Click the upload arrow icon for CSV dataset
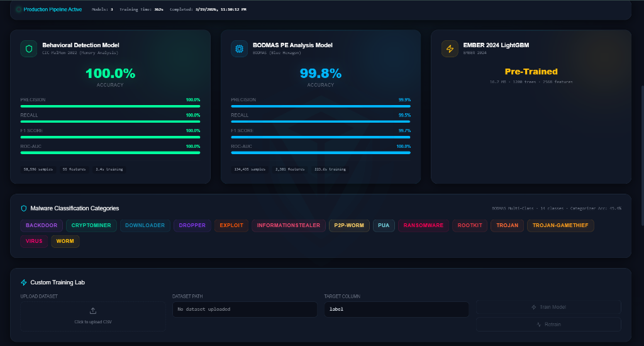The height and width of the screenshot is (346, 644). (93, 311)
